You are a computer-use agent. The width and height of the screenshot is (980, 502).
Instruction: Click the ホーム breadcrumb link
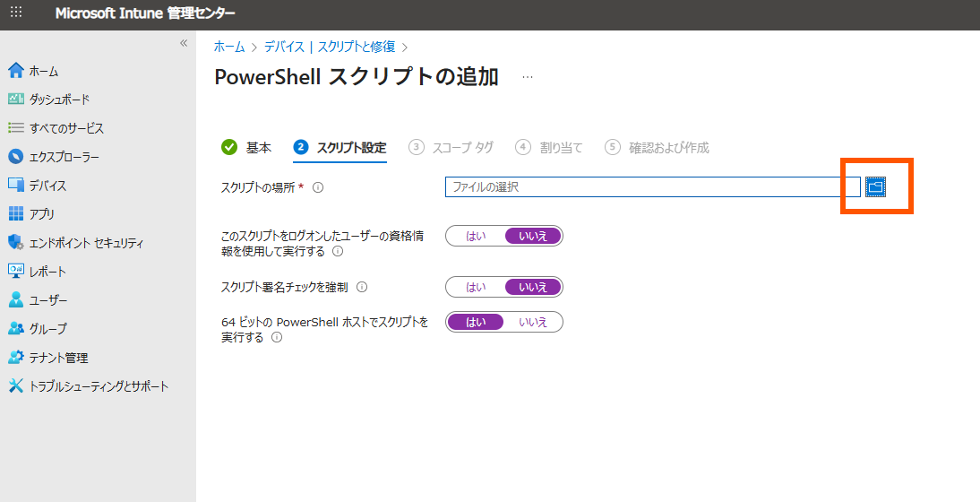[x=229, y=47]
